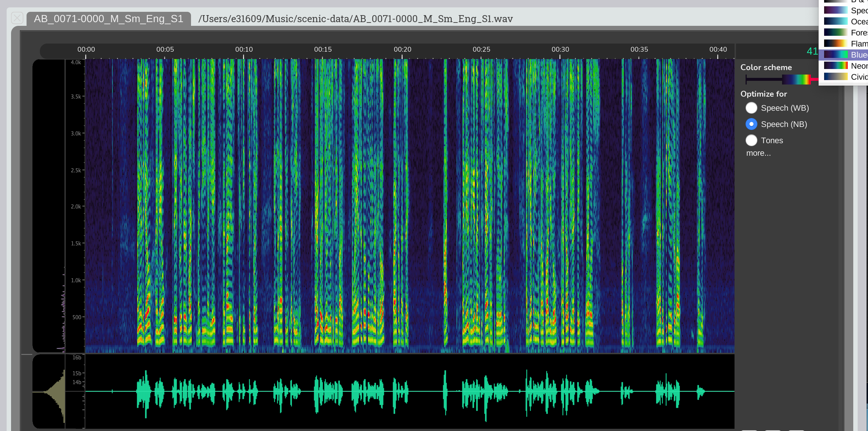Switch to the AB_0071-0000_M_Sm_Eng_S1 tab
The image size is (868, 431).
click(109, 18)
